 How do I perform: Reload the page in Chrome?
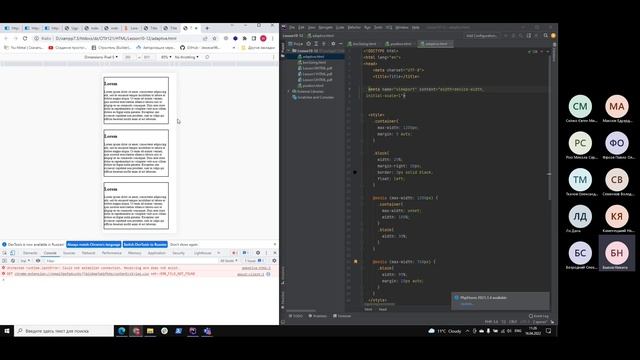coord(25,38)
